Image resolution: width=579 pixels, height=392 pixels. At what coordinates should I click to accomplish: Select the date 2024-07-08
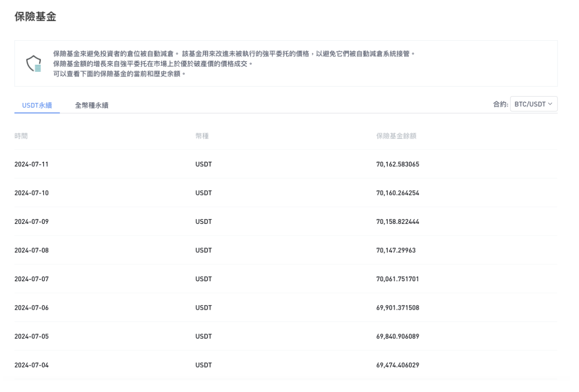click(31, 250)
